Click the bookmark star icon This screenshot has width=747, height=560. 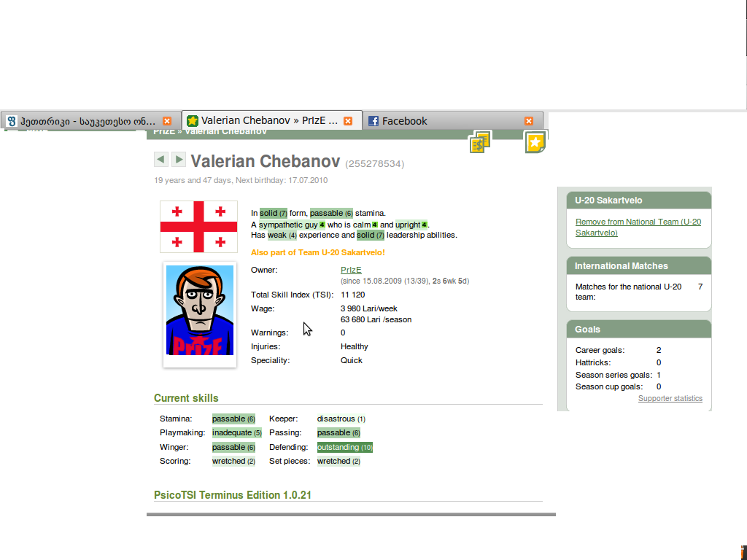tap(535, 142)
